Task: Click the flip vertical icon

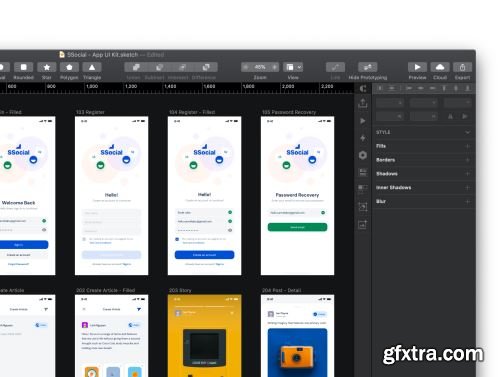Action: [465, 116]
